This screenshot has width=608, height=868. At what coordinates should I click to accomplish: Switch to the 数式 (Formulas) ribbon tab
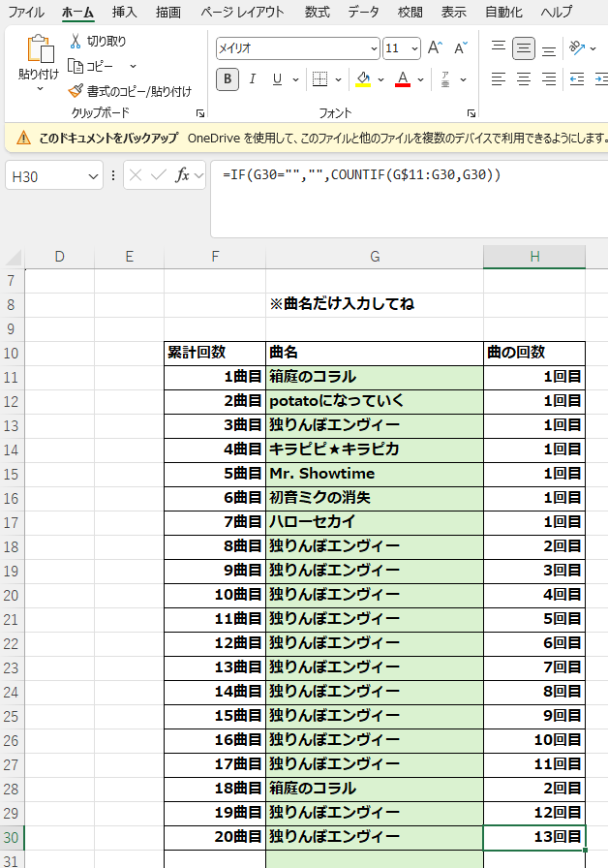317,13
